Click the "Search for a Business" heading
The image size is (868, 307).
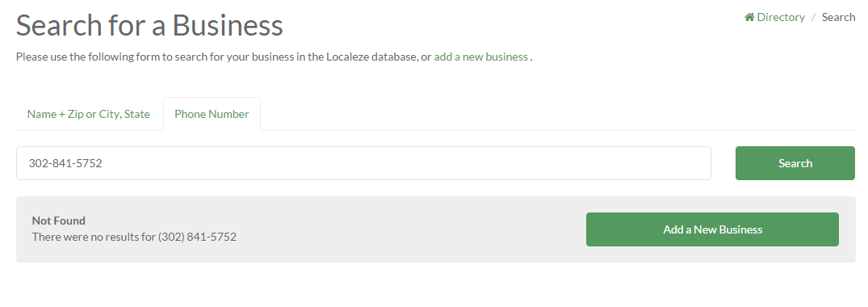click(149, 25)
